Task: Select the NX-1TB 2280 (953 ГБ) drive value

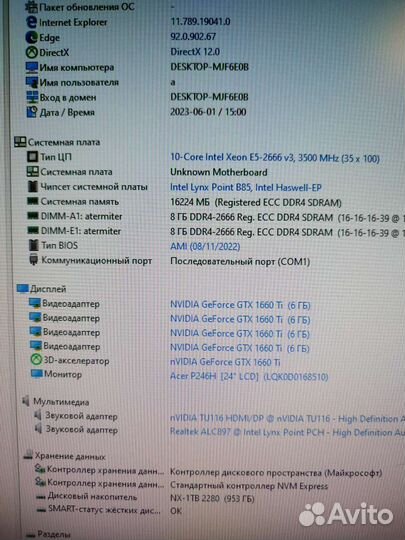Action: [212, 499]
